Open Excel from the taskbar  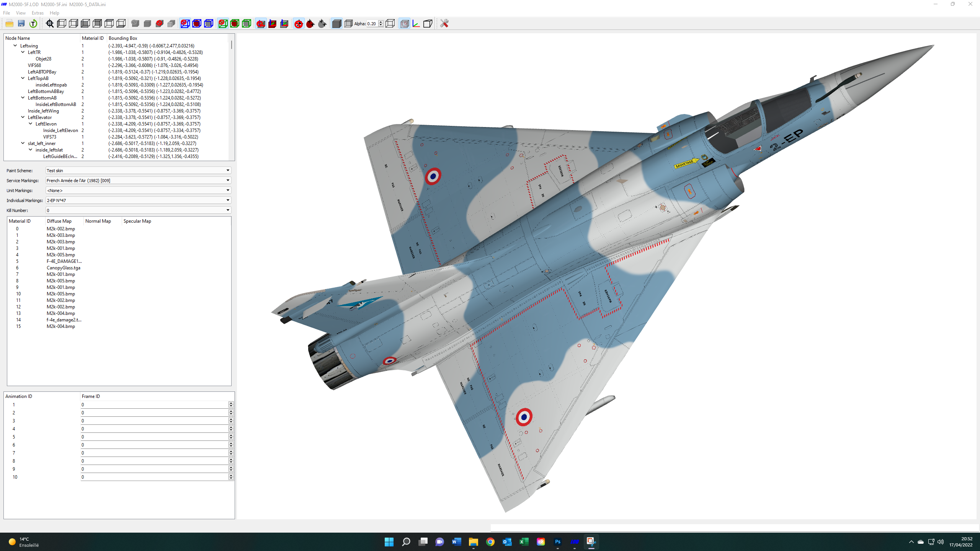[x=524, y=542]
